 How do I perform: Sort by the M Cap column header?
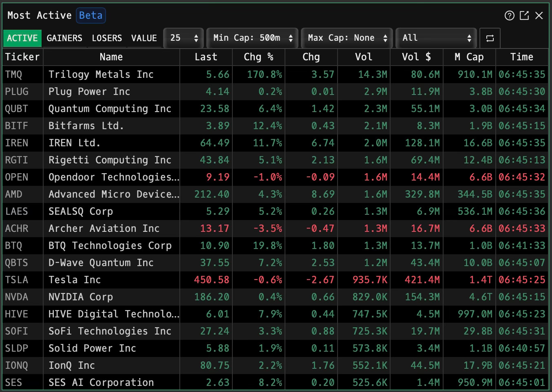(469, 57)
